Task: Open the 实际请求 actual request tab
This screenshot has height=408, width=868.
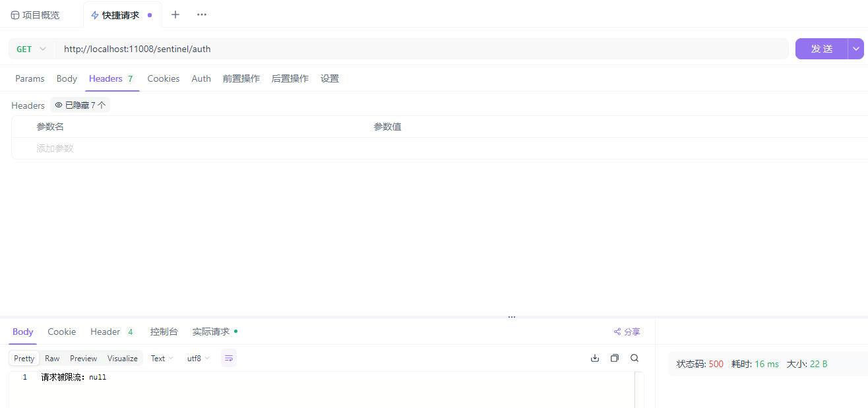Action: [x=211, y=332]
